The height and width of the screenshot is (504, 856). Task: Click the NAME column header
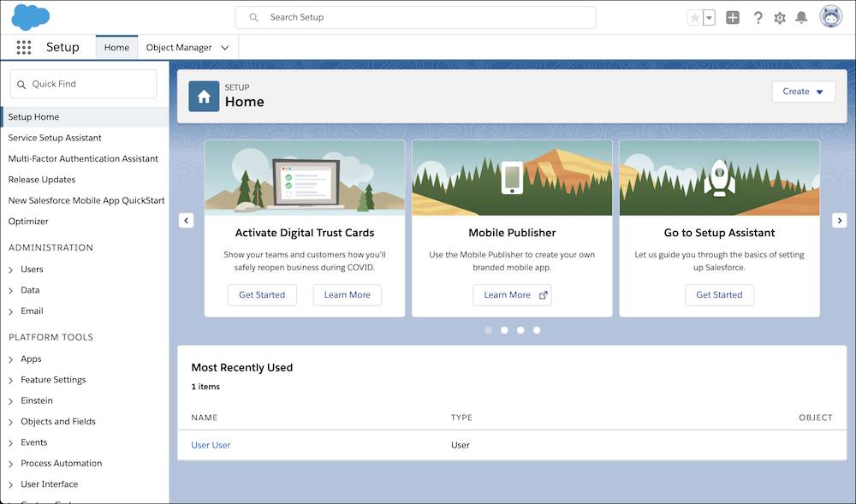coord(205,418)
